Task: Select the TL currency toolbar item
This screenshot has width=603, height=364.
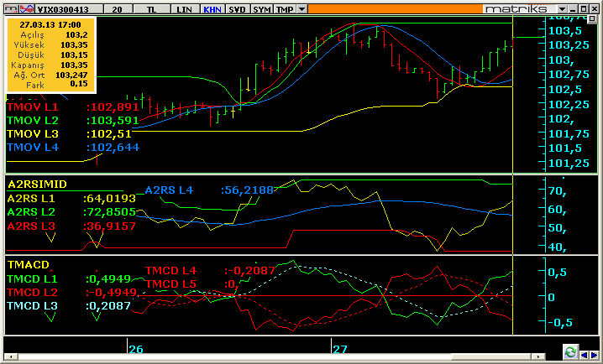Action: [151, 8]
